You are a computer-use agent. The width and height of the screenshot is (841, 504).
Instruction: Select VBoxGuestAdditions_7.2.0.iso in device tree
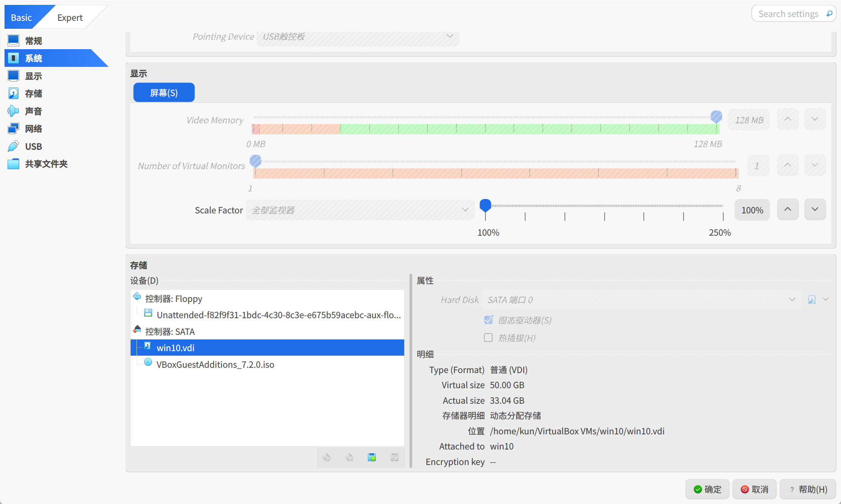[x=215, y=364]
